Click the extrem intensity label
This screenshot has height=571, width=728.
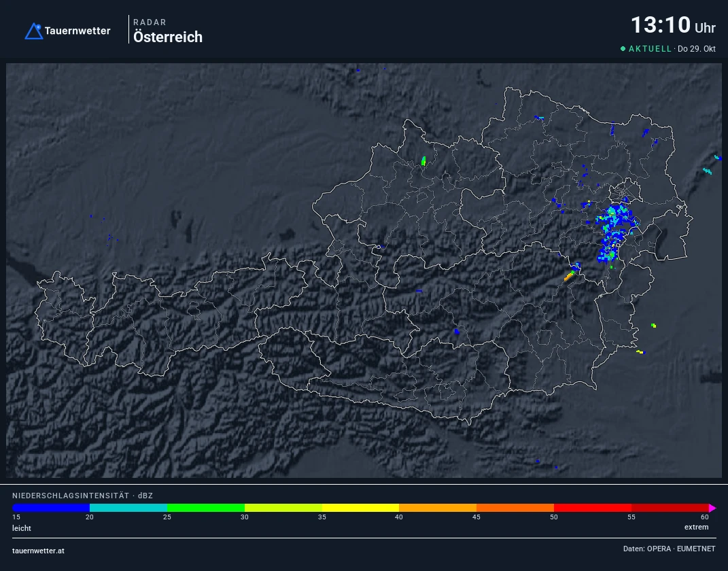coord(697,527)
